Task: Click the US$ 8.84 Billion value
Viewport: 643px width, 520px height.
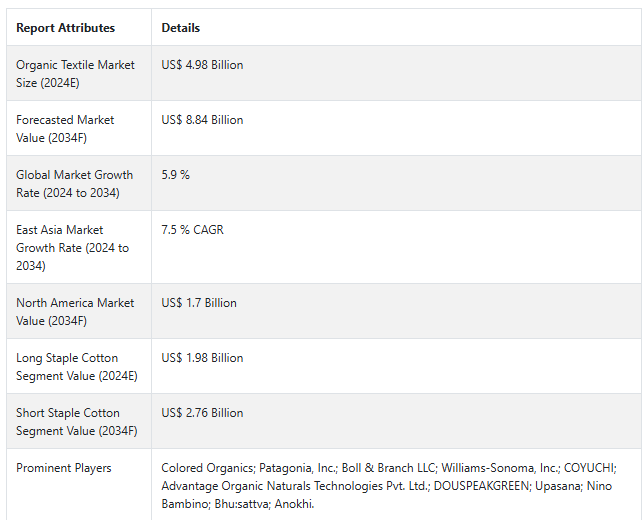Action: 202,120
